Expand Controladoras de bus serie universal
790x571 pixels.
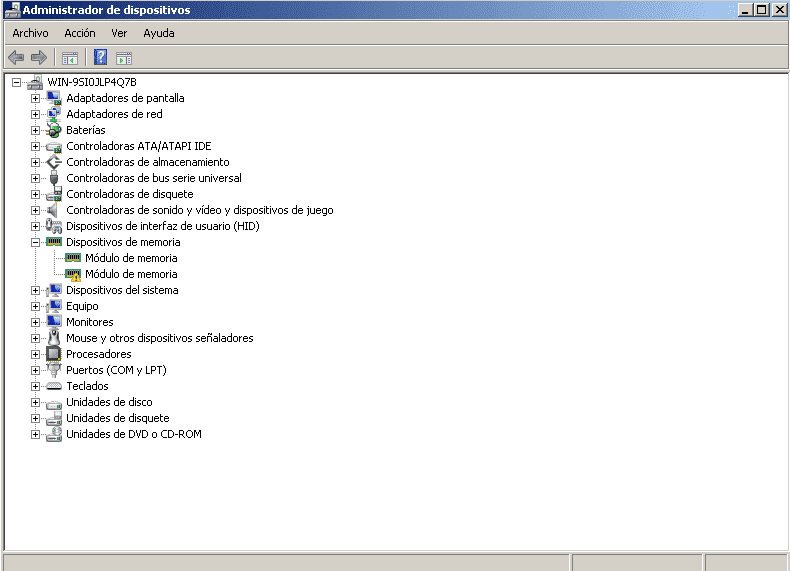[x=35, y=178]
